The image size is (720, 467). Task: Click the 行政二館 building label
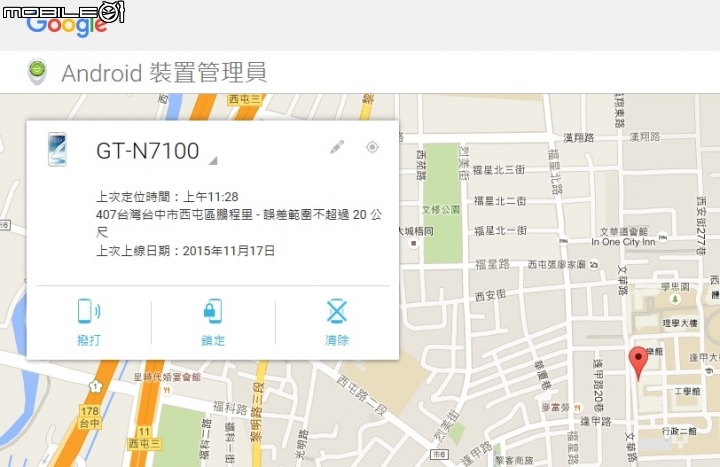[x=679, y=431]
